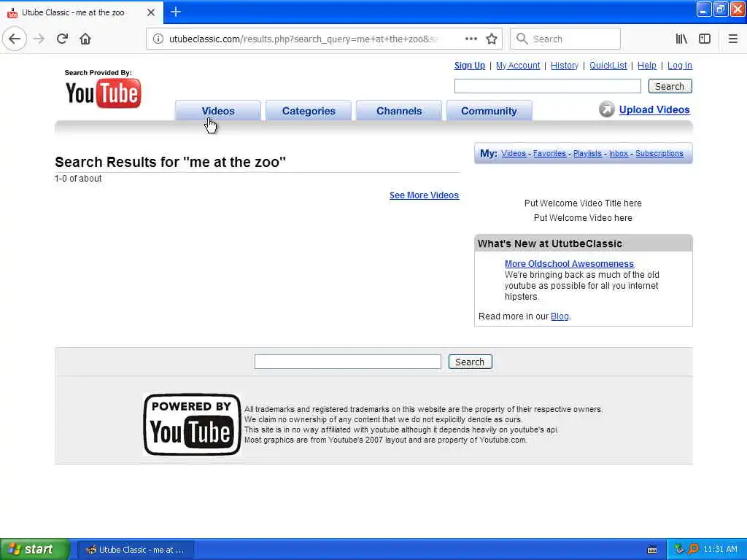View the History link
The width and height of the screenshot is (747, 560).
[x=564, y=66]
